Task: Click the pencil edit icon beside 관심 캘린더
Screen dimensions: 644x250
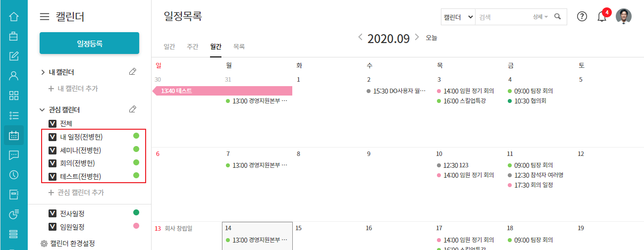Action: tap(132, 109)
